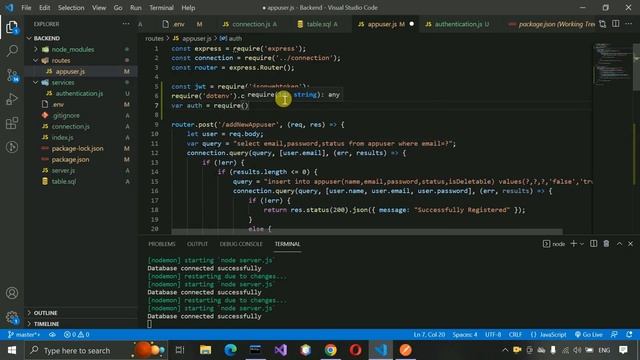Click the split editor right icon

coord(616,24)
